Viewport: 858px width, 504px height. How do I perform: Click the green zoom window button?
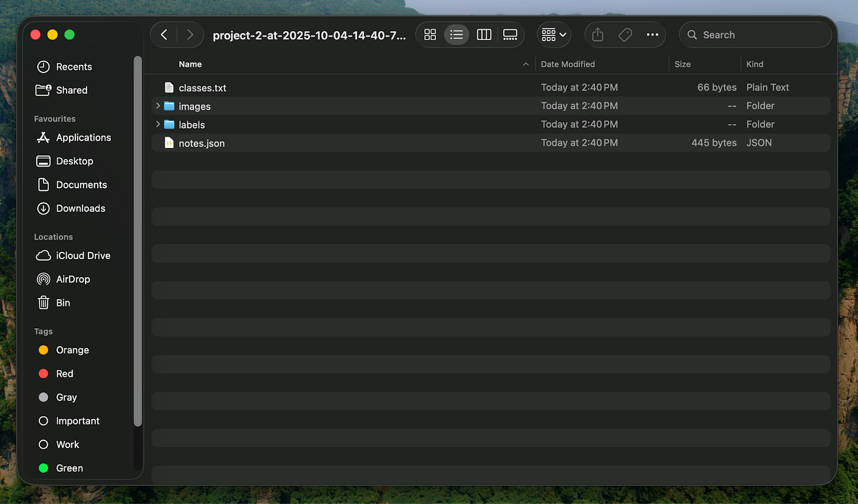[x=70, y=35]
